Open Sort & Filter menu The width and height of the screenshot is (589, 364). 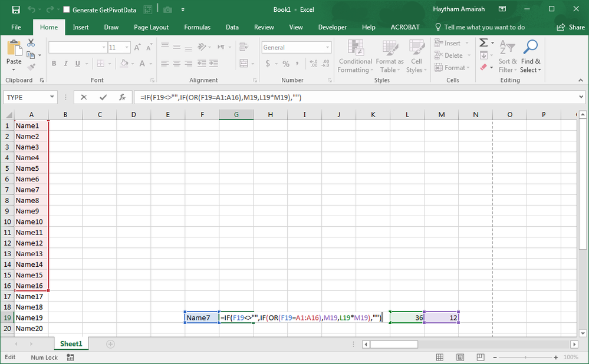(508, 57)
